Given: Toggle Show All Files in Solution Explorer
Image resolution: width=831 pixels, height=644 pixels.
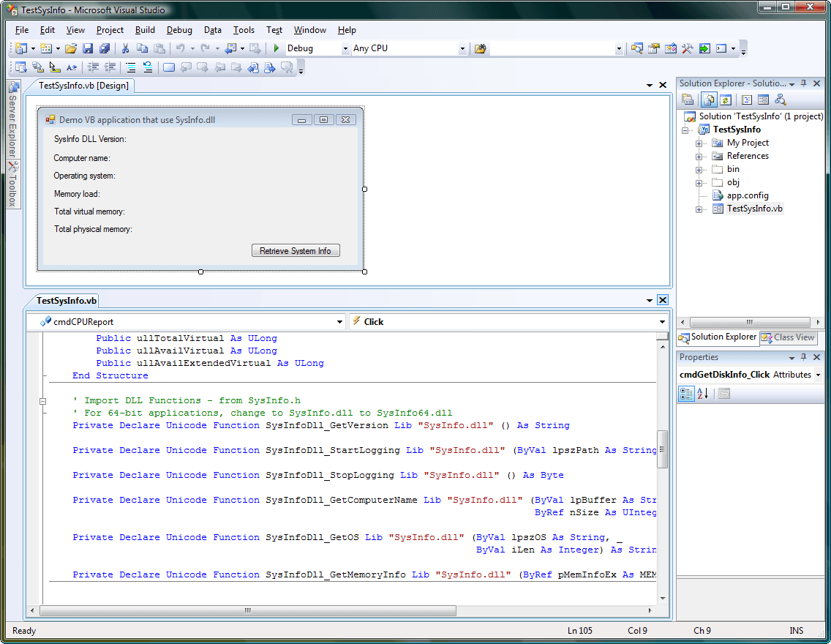Looking at the screenshot, I should pos(709,100).
